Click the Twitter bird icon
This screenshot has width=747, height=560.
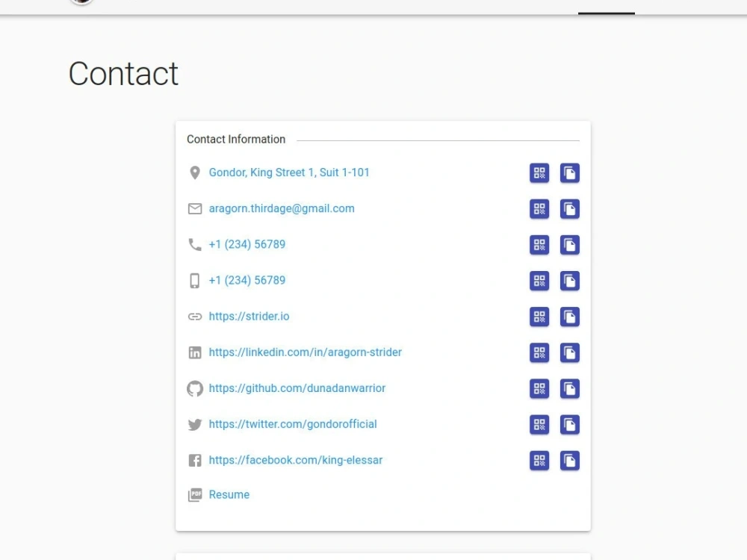[x=195, y=425]
